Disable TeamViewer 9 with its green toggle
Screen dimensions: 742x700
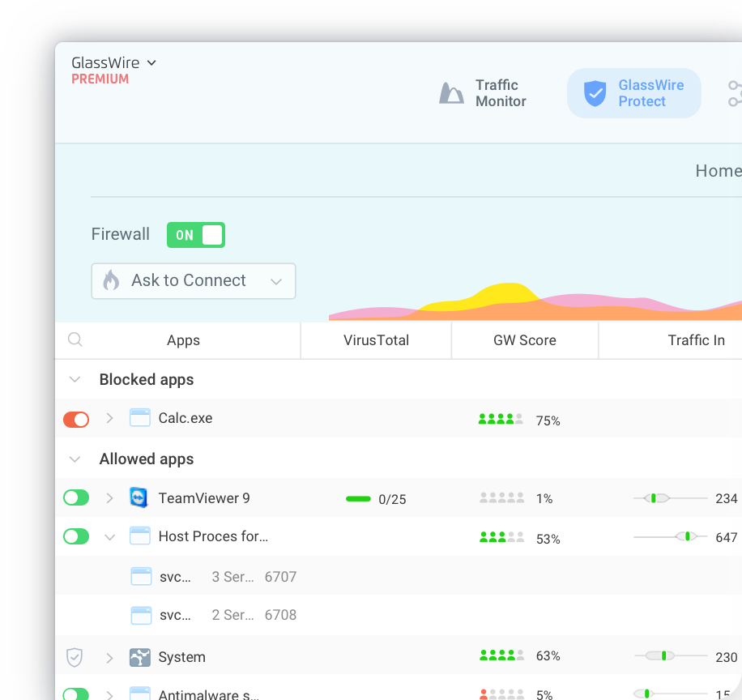coord(75,497)
